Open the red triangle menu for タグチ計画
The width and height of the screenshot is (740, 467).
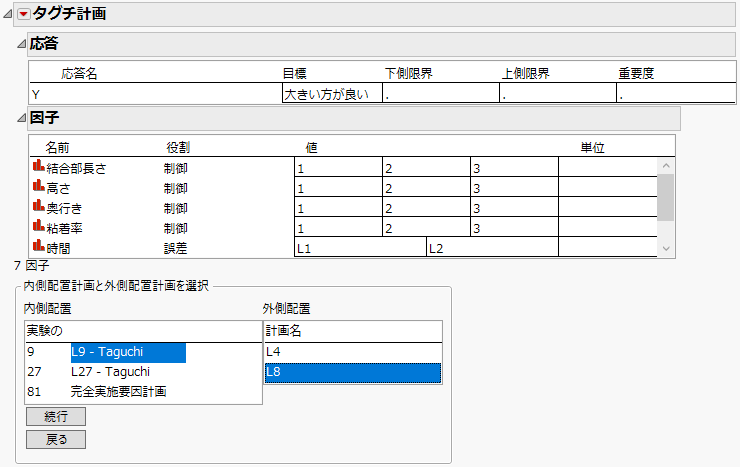(24, 14)
